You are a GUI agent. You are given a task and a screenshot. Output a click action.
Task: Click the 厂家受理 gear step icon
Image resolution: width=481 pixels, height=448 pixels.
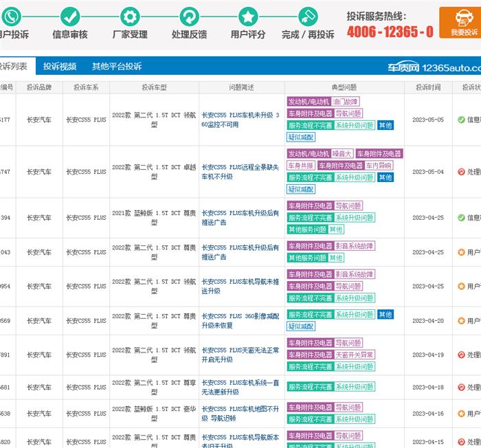click(x=130, y=16)
